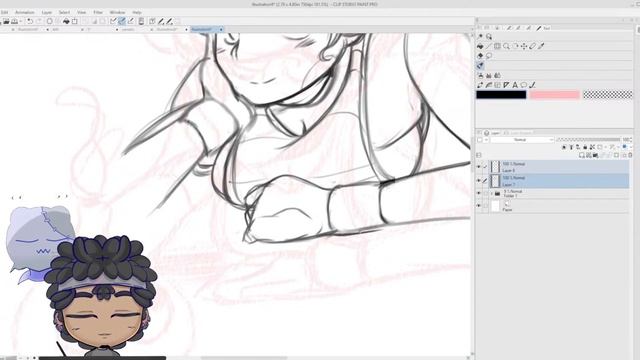Open the Window menu
Image resolution: width=640 pixels, height=360 pixels.
point(118,13)
